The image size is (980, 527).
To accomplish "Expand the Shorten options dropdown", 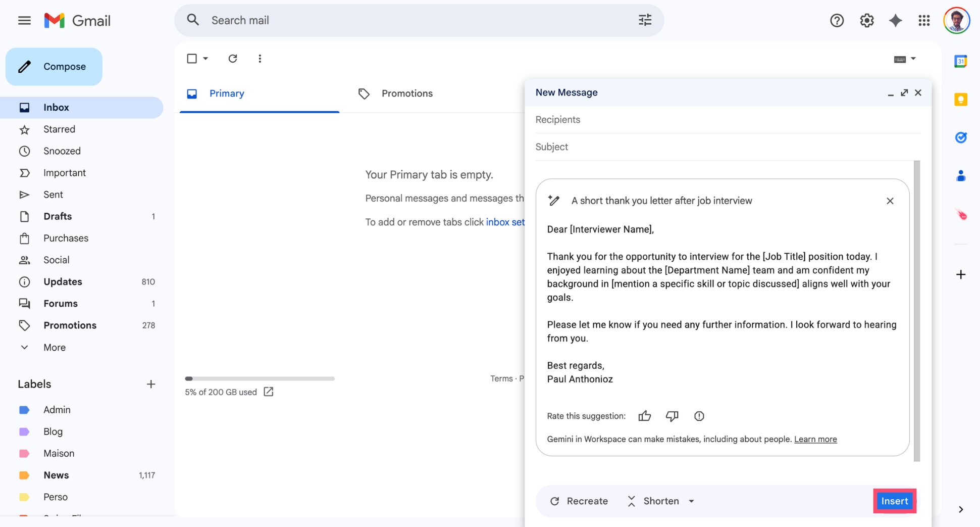I will pyautogui.click(x=692, y=501).
